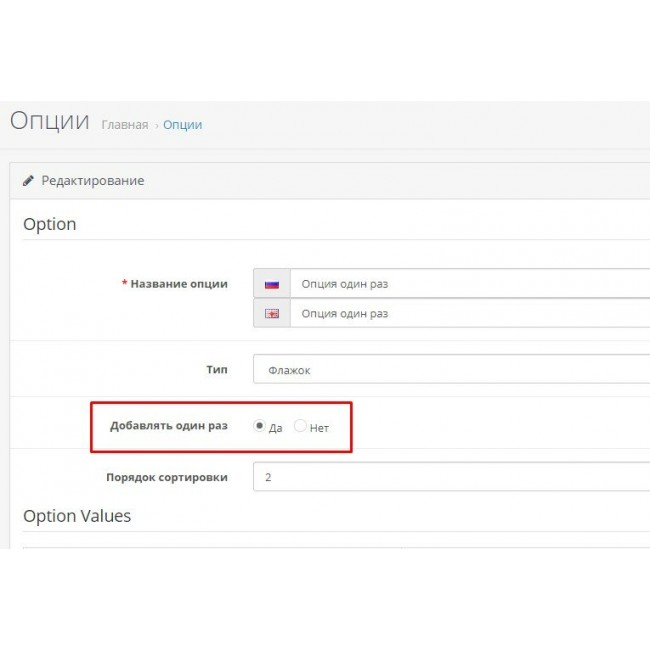This screenshot has height=650, width=650.
Task: Click the pencil edit icon
Action: coord(28,181)
